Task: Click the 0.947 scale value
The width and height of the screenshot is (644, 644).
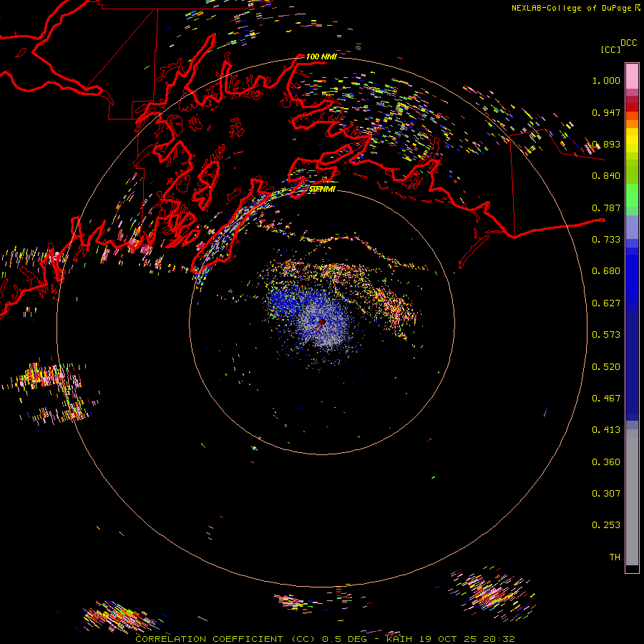Action: point(606,112)
